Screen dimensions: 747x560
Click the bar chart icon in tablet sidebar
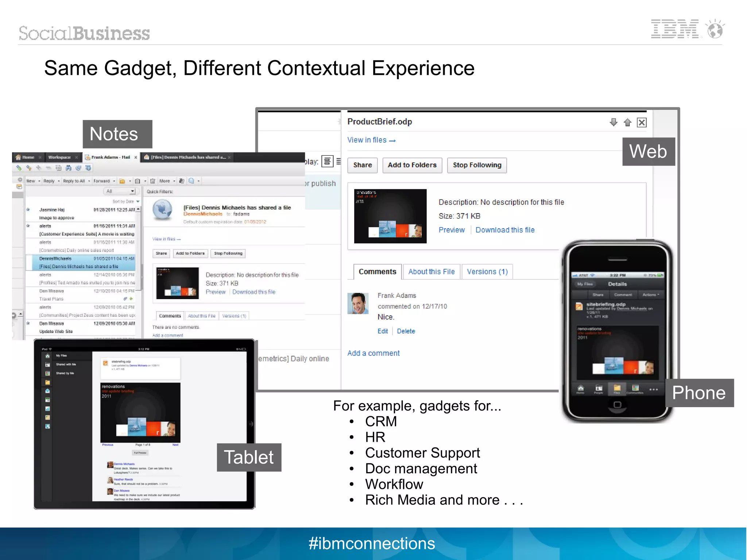47,409
